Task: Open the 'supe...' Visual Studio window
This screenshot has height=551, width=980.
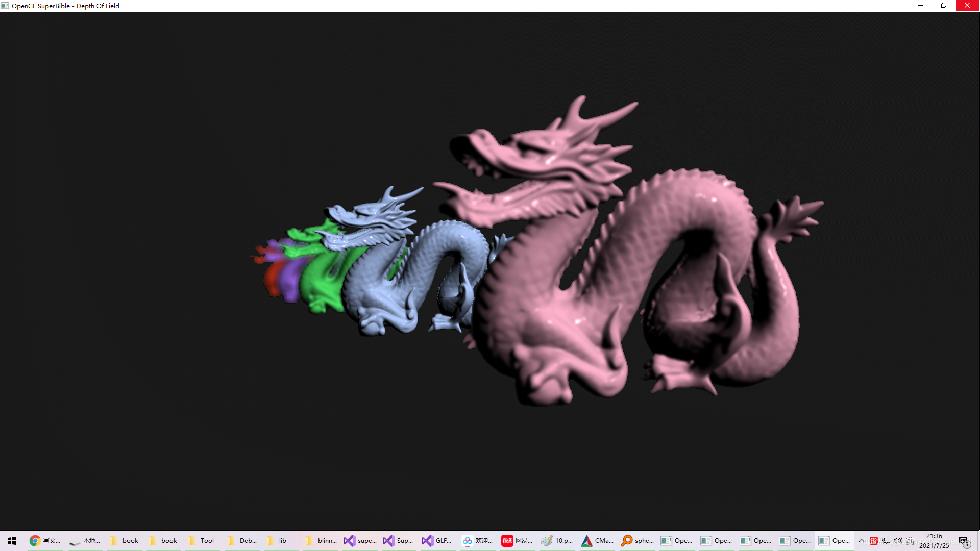Action: pos(360,541)
